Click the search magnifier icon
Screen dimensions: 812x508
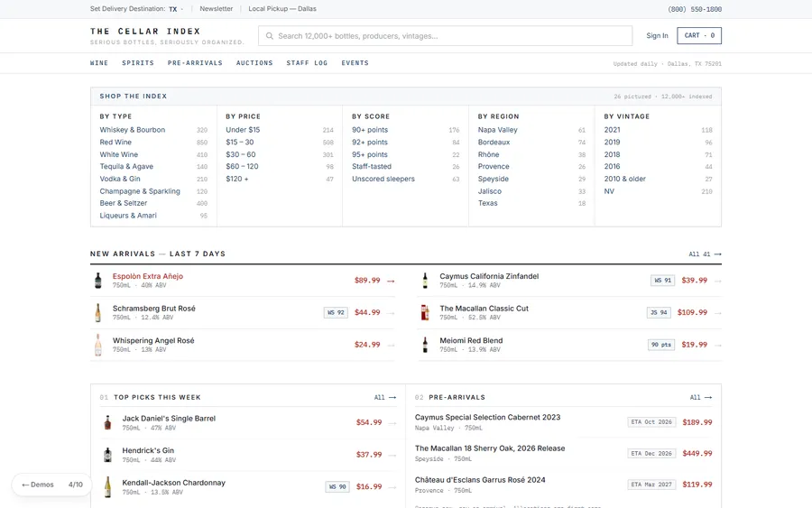269,36
